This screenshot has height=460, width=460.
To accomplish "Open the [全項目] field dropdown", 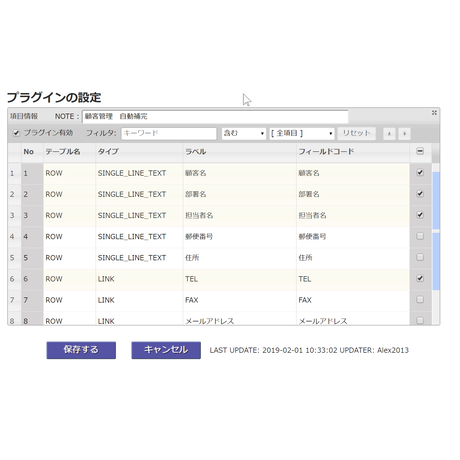I will point(302,133).
